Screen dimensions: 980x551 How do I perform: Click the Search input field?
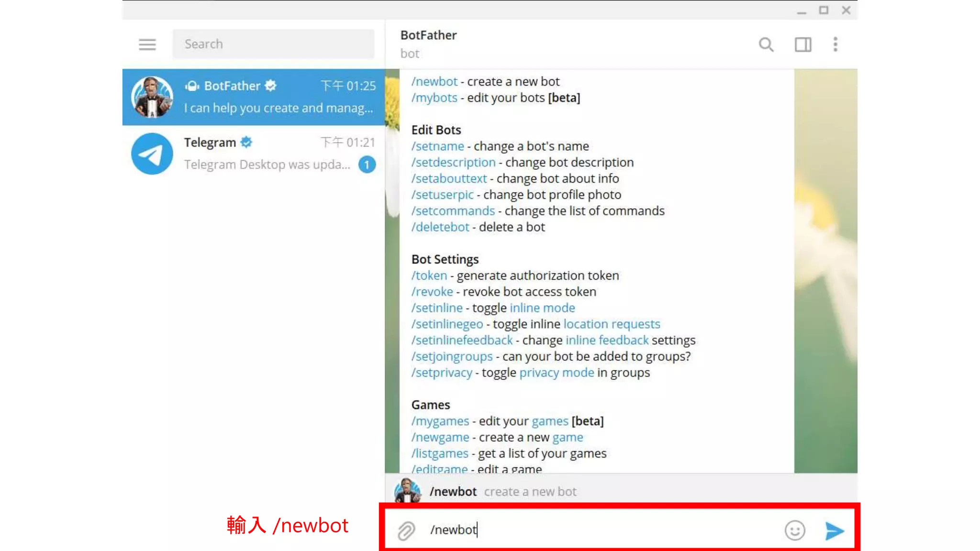[273, 44]
